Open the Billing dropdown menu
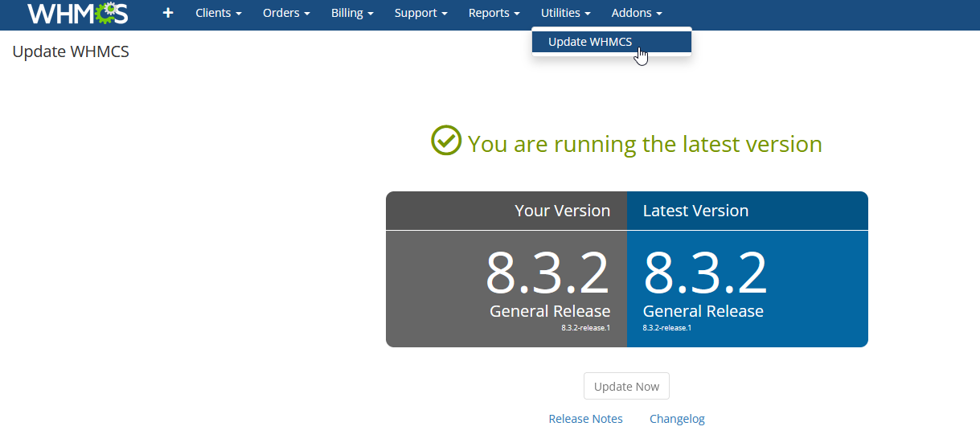The width and height of the screenshot is (980, 447). (352, 14)
